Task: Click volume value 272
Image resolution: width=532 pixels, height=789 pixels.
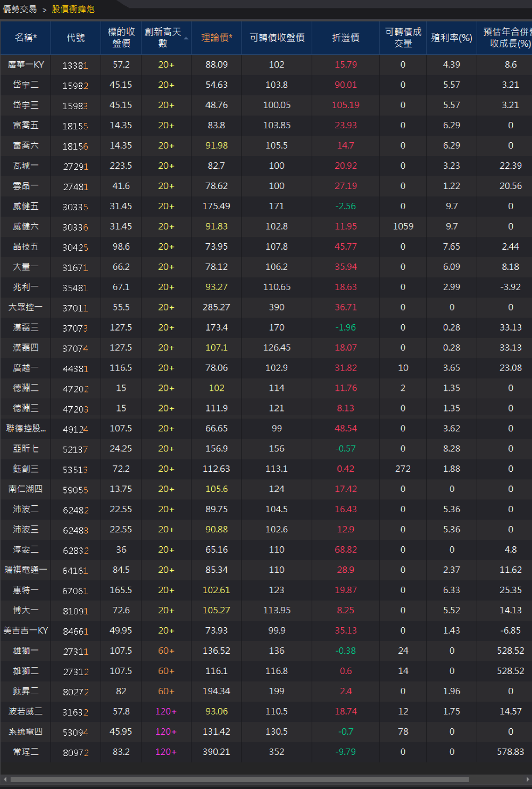Action: (x=403, y=469)
